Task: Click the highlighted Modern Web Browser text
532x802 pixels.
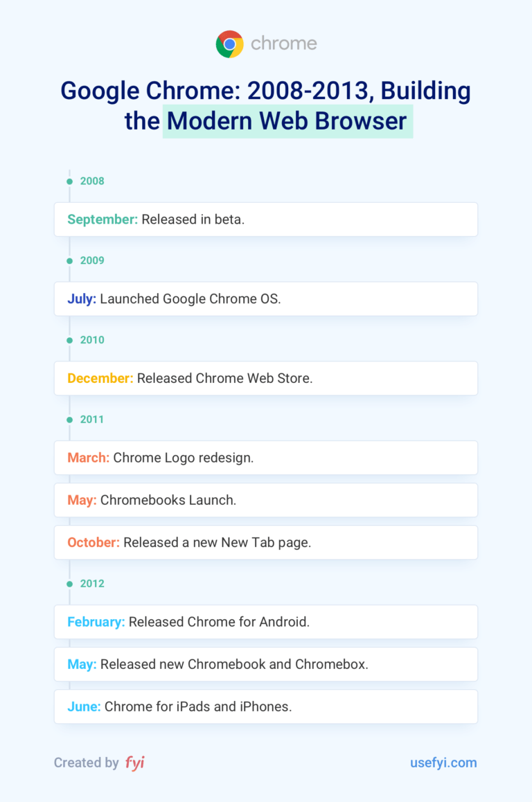Action: (x=287, y=121)
